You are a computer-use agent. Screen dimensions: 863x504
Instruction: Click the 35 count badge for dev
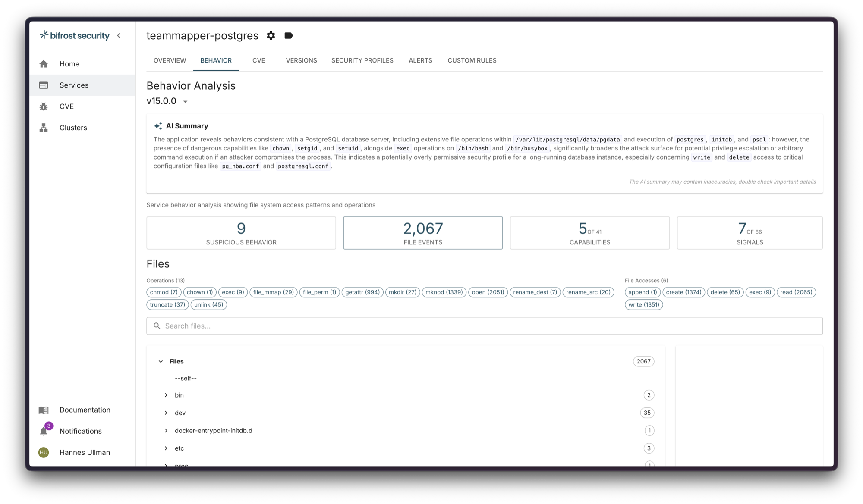[x=647, y=413]
